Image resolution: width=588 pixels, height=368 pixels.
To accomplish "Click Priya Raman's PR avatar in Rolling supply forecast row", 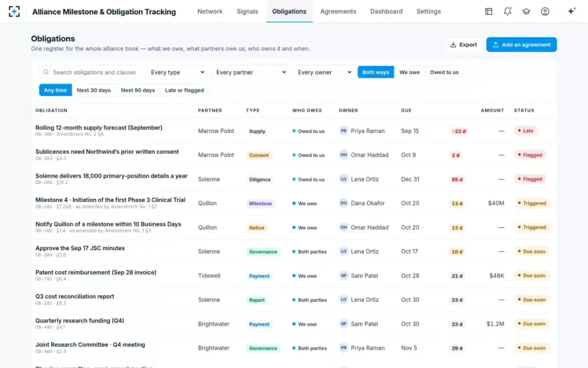I will (x=343, y=131).
